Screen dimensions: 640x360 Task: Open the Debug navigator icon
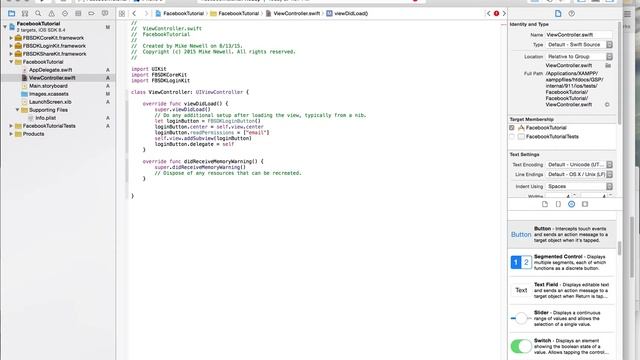click(x=78, y=13)
